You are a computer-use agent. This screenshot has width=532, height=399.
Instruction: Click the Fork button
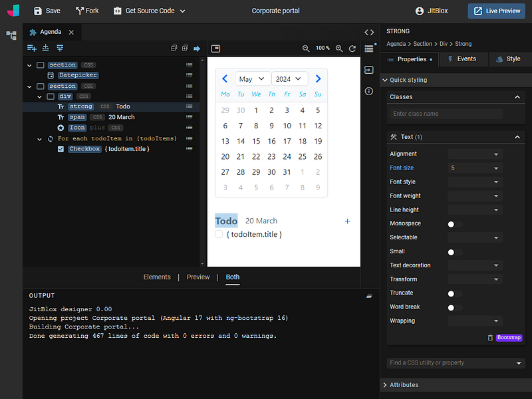[87, 11]
